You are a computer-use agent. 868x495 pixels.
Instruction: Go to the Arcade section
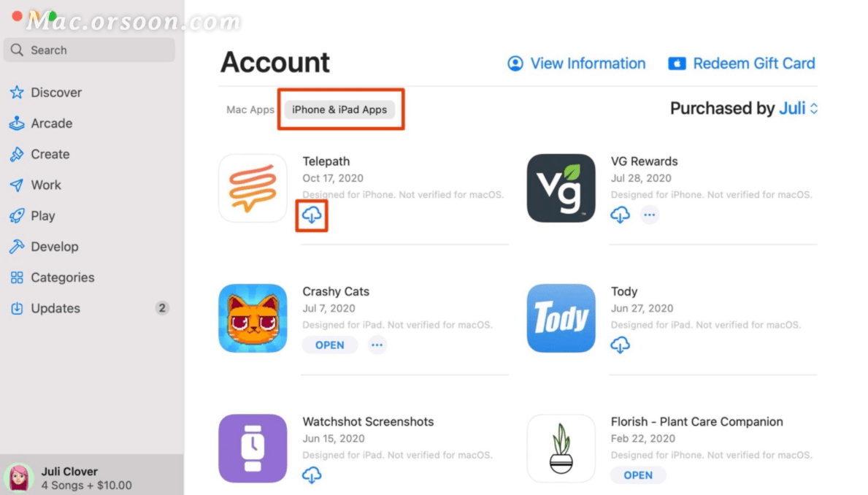pos(51,123)
